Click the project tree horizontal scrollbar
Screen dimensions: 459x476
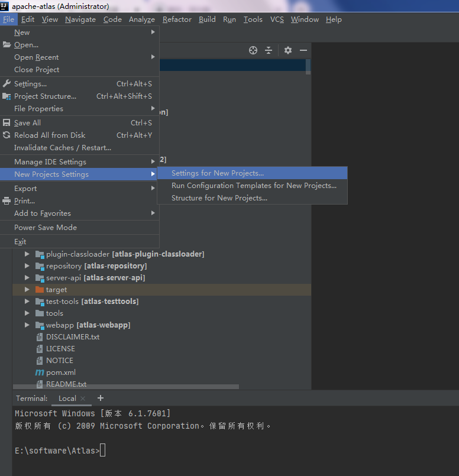point(125,387)
